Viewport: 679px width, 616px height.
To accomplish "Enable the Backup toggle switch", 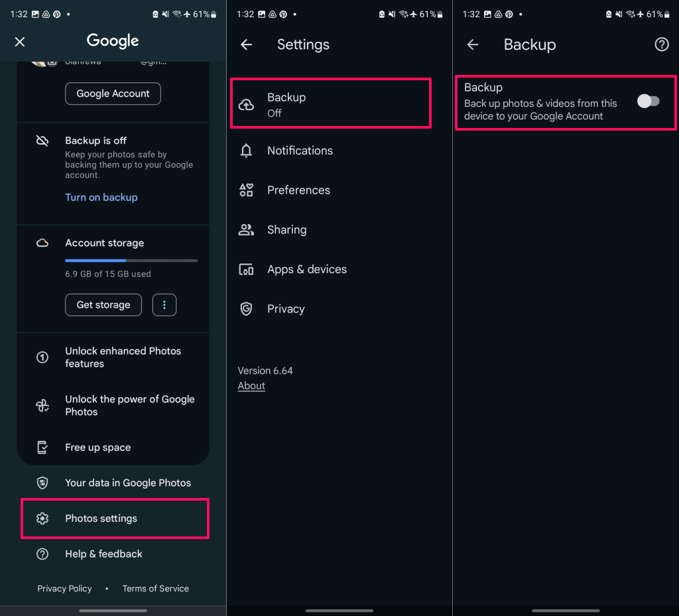I will pos(648,101).
